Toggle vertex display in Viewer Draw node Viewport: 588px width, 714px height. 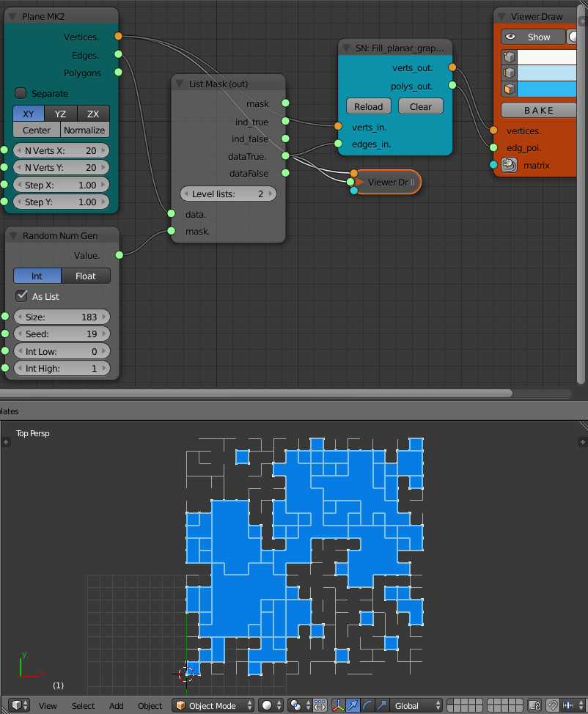510,57
